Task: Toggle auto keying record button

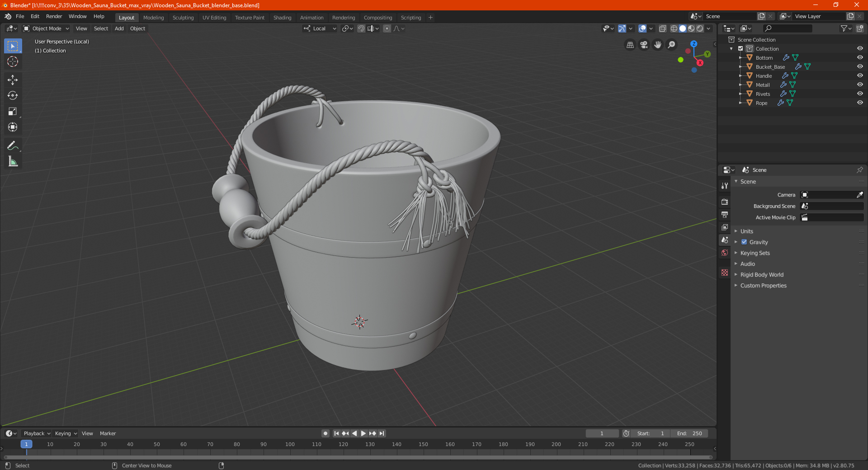Action: 325,433
